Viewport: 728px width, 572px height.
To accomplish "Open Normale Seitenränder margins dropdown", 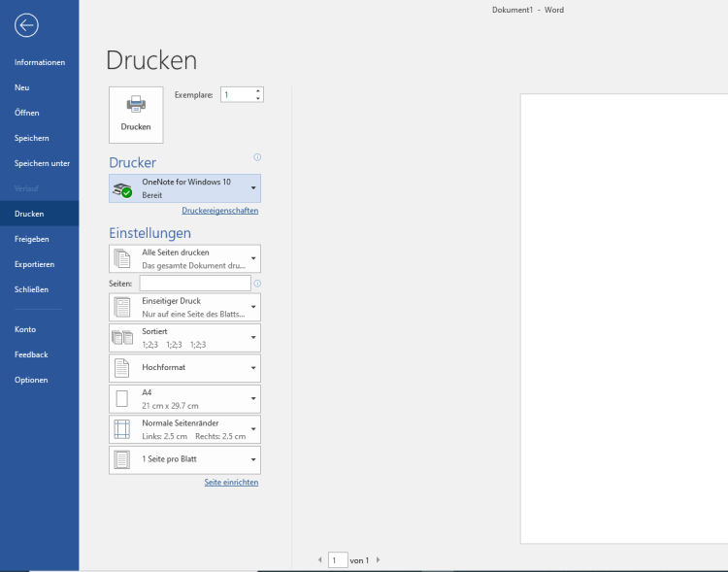I will [x=185, y=429].
